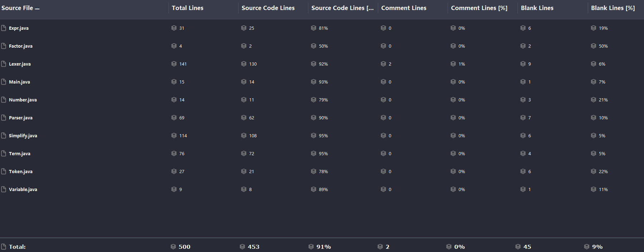Click the file icon beside Token.java
644x252 pixels.
coord(4,171)
